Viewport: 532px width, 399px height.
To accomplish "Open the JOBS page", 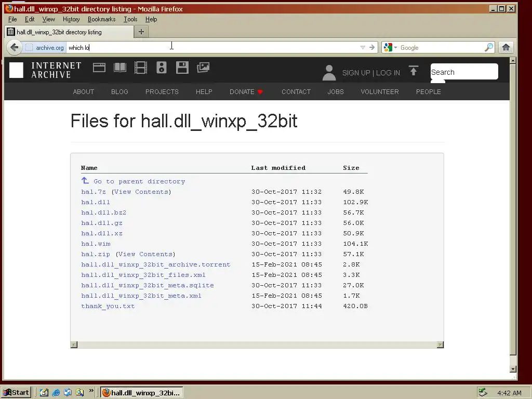I will click(336, 91).
